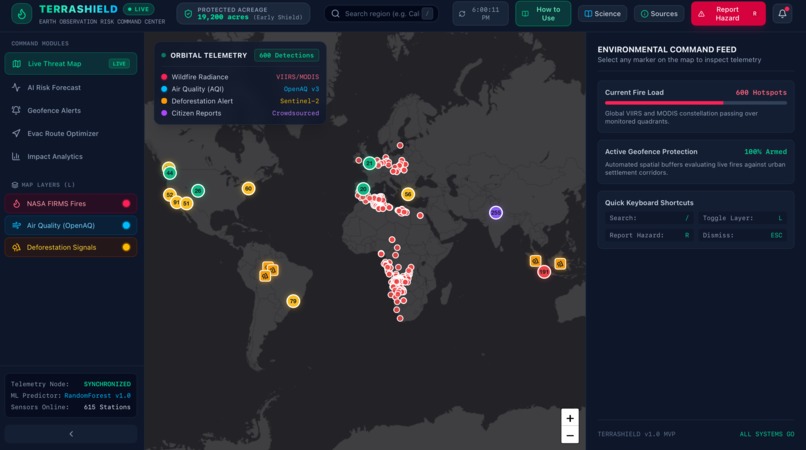Click the "615 Stations" sensors value

point(107,407)
